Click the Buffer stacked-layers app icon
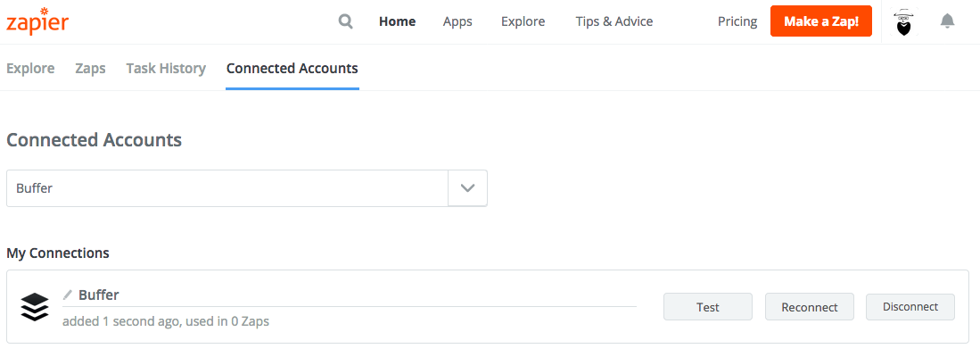This screenshot has width=980, height=357. click(35, 306)
